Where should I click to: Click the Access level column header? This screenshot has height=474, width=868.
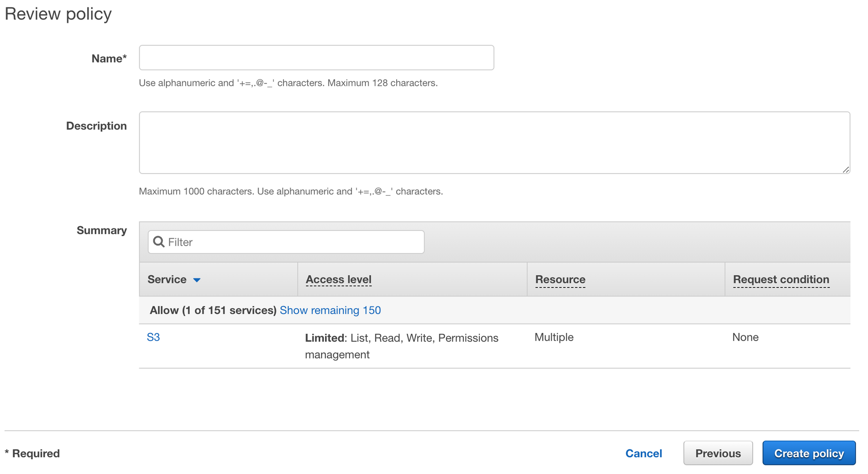click(x=339, y=280)
